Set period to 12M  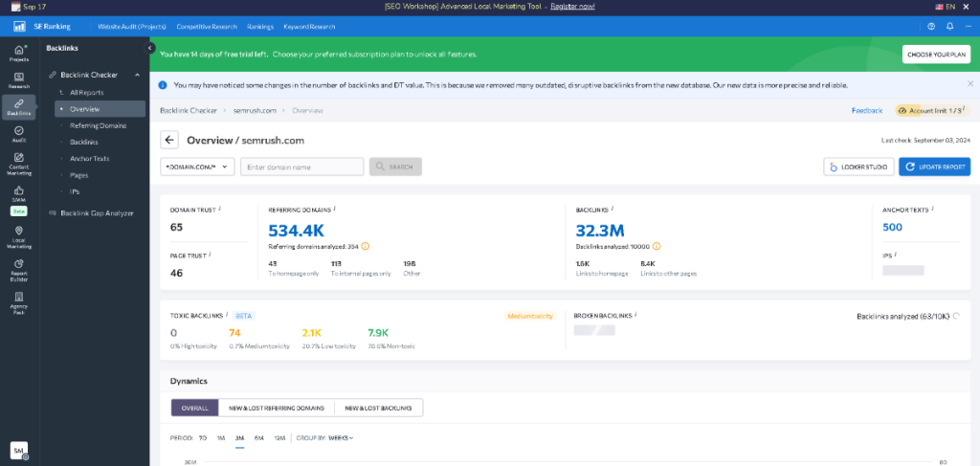(279, 438)
